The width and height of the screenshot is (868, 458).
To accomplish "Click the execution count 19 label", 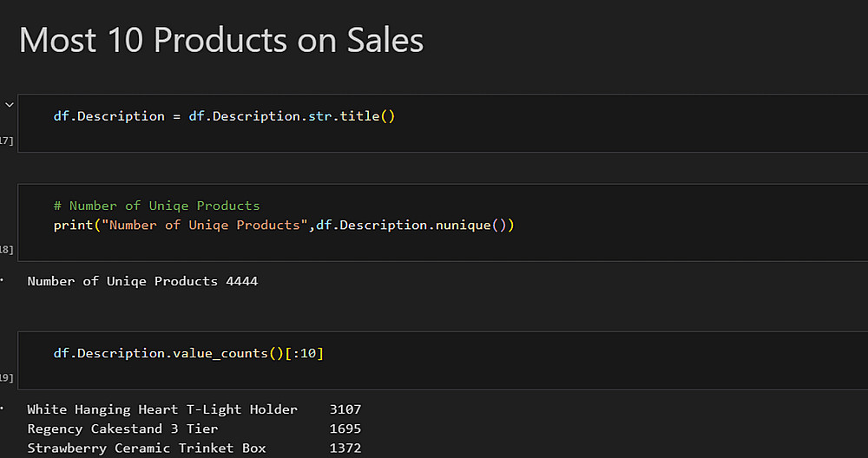I will 6,377.
